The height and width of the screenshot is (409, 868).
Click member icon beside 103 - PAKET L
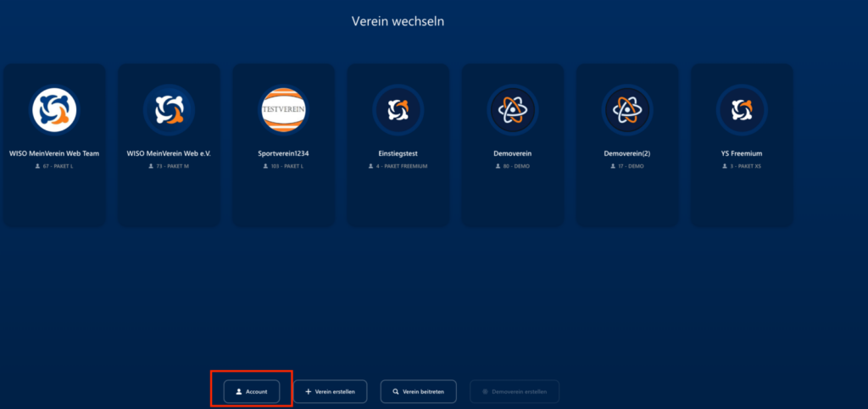click(x=265, y=166)
